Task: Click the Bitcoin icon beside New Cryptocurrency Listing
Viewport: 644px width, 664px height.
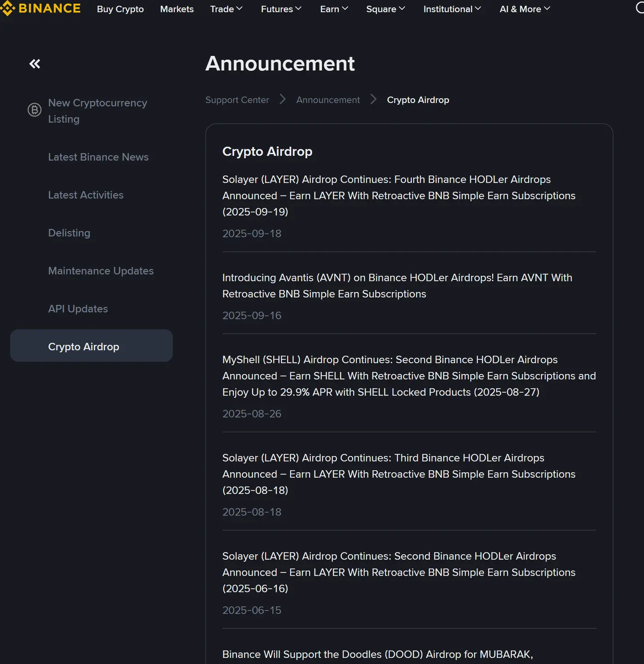Action: click(x=34, y=110)
